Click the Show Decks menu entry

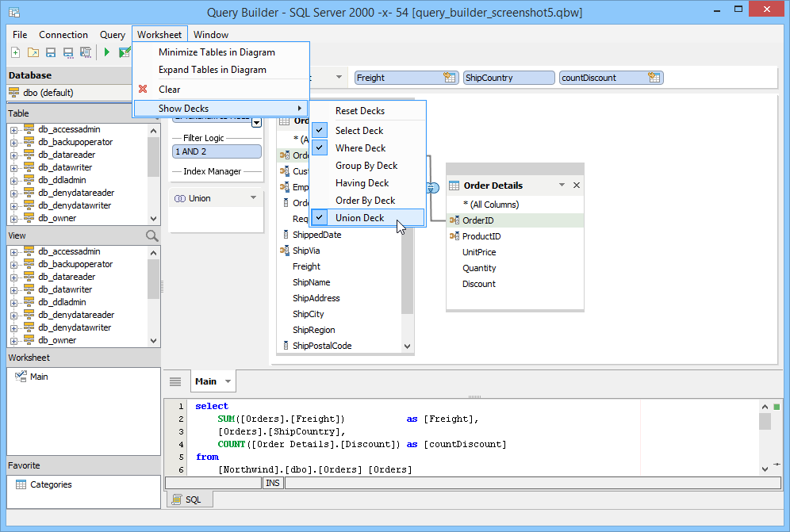221,109
